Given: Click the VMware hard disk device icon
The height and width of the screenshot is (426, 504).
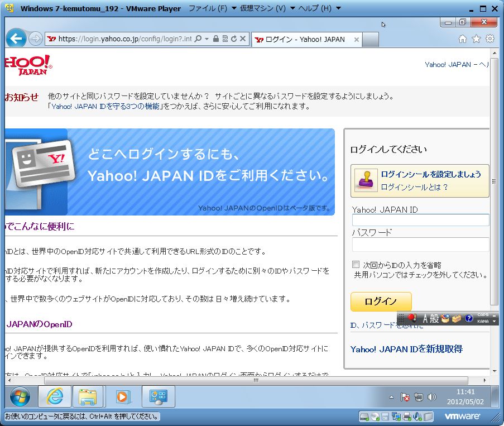Looking at the screenshot, I should pyautogui.click(x=364, y=417).
